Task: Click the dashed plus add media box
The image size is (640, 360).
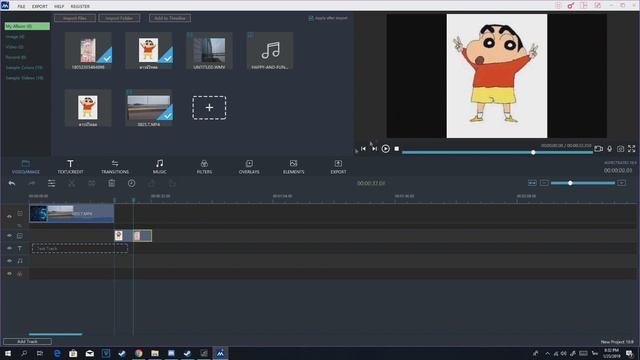Action: pyautogui.click(x=209, y=108)
